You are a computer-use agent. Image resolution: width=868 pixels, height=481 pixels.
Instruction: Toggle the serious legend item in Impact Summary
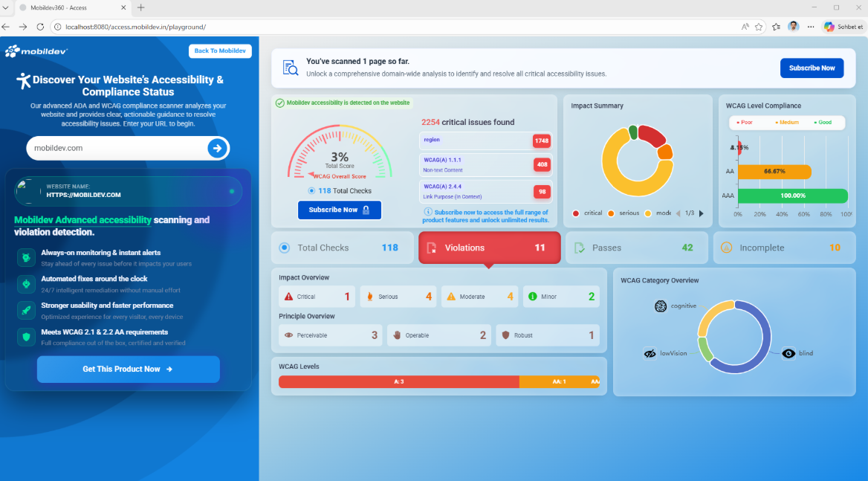tap(623, 213)
